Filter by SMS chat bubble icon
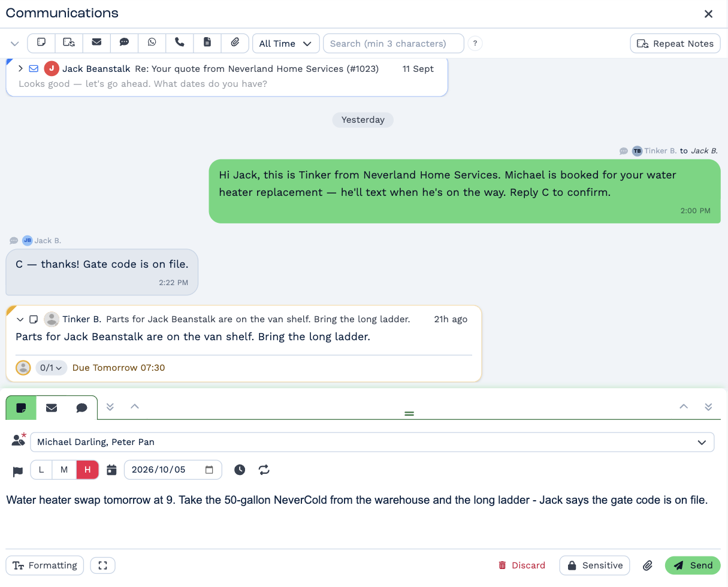Screen dimensions: 728x587 pyautogui.click(x=124, y=43)
